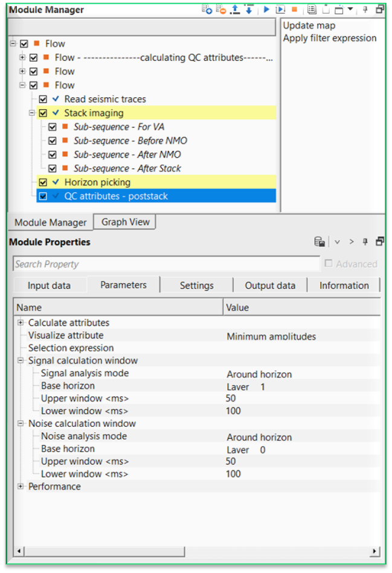392x573 pixels.
Task: Uncheck the Horizon picking module
Action: (x=43, y=182)
